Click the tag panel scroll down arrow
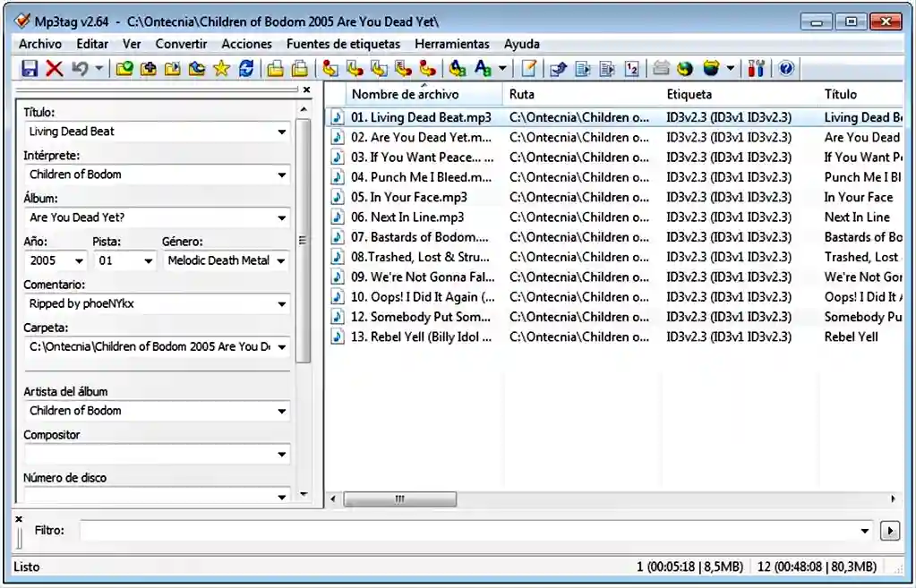Viewport: 916px width, 588px height. 304,495
